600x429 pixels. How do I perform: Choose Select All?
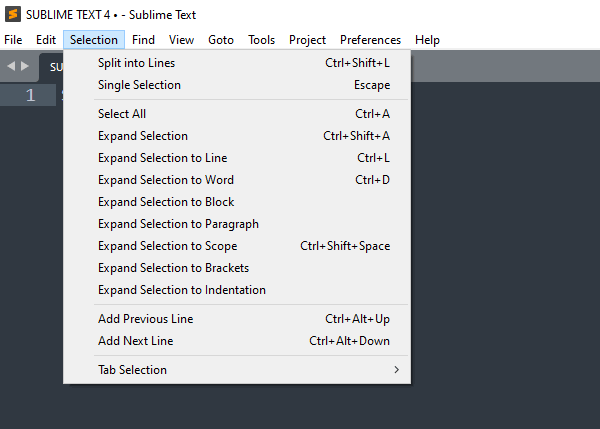point(237,114)
